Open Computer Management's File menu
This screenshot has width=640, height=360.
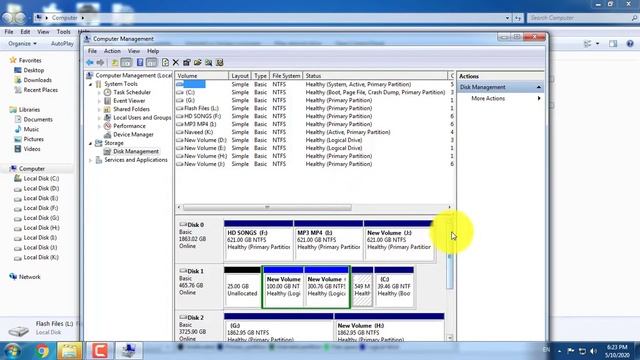tap(92, 51)
